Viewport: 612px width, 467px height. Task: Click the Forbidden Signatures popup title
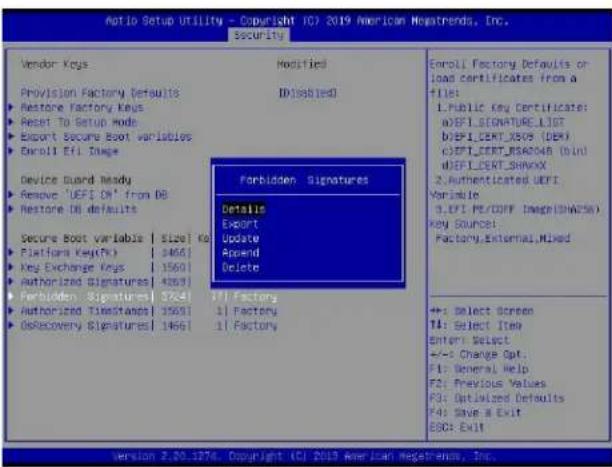click(304, 180)
